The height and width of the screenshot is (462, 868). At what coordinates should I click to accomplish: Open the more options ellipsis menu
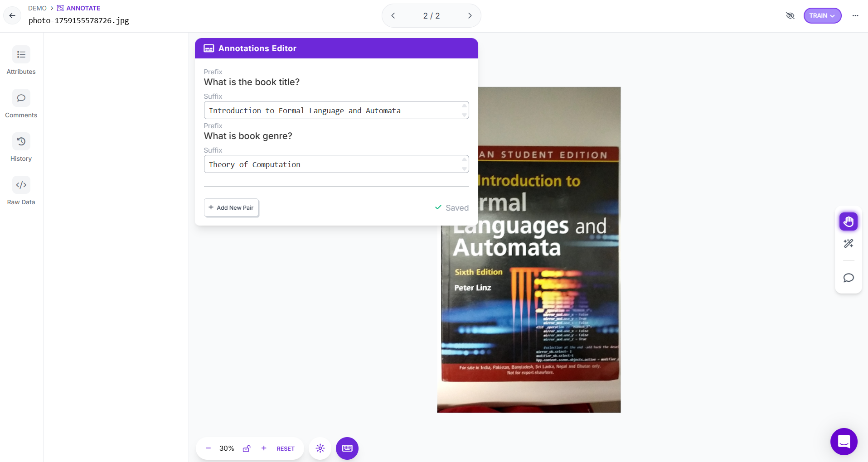click(x=855, y=15)
